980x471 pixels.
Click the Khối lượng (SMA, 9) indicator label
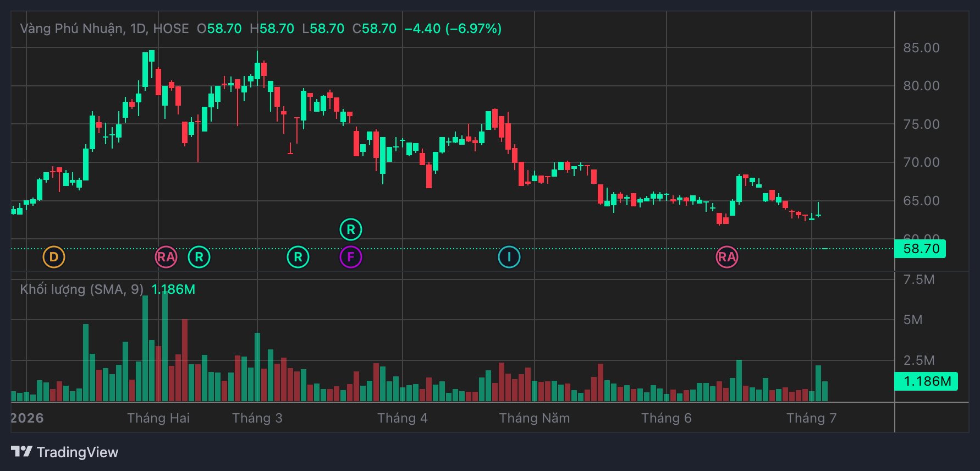[x=82, y=289]
